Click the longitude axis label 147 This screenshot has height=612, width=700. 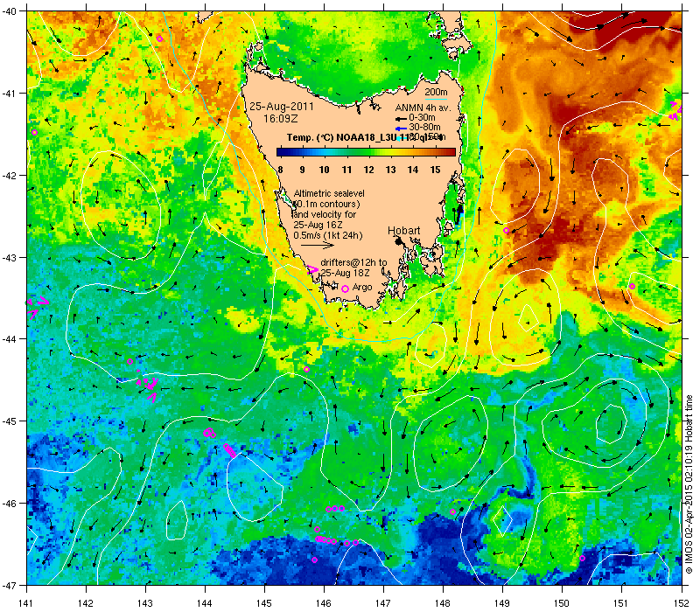pyautogui.click(x=383, y=603)
